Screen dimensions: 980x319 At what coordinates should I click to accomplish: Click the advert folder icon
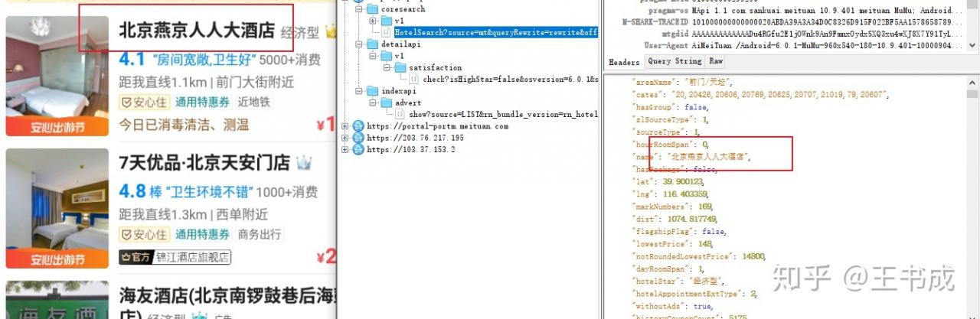click(x=385, y=102)
